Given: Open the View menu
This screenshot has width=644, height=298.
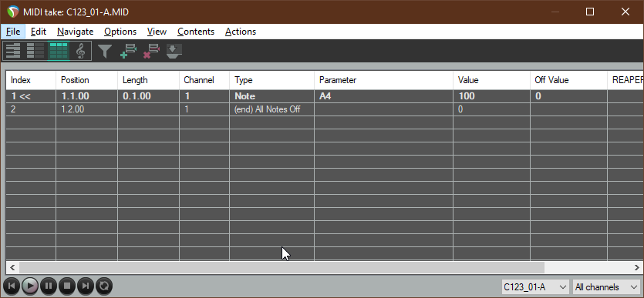Looking at the screenshot, I should click(157, 32).
